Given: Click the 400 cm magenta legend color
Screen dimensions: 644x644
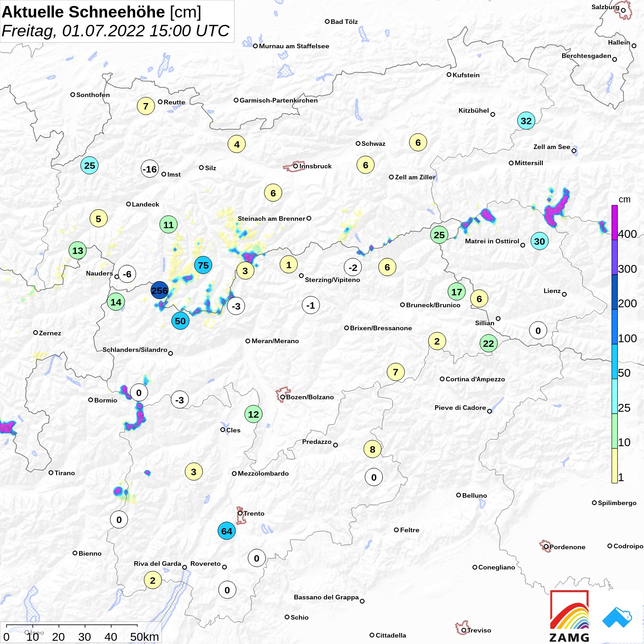Looking at the screenshot, I should (615, 223).
